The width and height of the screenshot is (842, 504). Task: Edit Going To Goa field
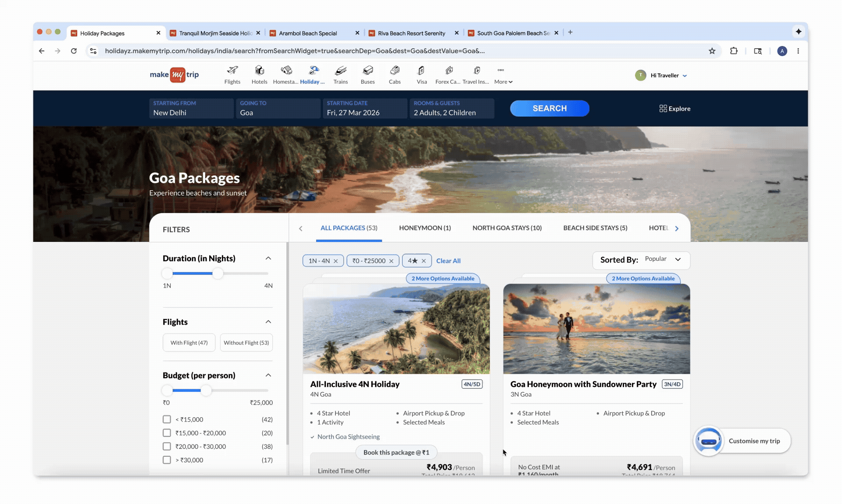278,108
